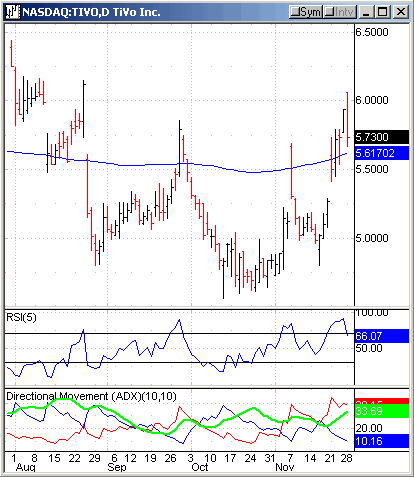Click the ADX 20.00 axis label
Viewport: 414px width, 477px height.
369,428
